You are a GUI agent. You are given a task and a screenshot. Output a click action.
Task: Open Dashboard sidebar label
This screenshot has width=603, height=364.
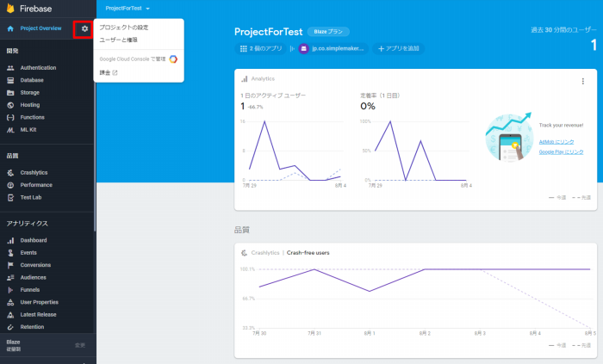(x=34, y=240)
